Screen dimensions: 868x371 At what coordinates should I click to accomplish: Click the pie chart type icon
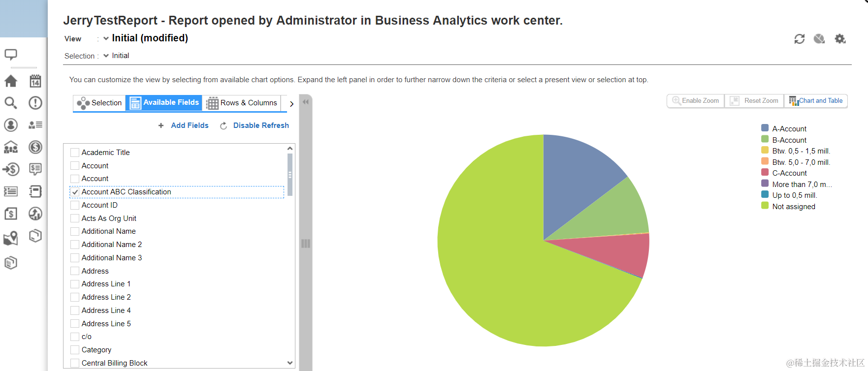[x=819, y=39]
